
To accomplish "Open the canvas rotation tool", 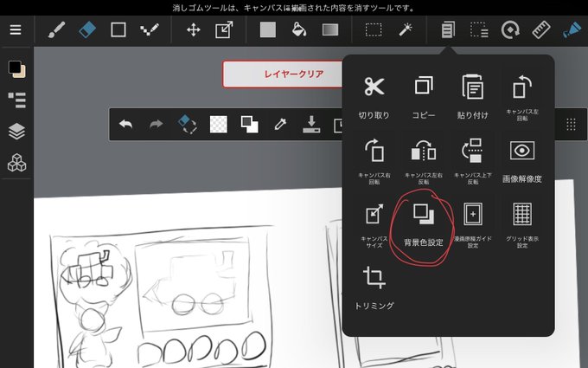I will coord(510,29).
